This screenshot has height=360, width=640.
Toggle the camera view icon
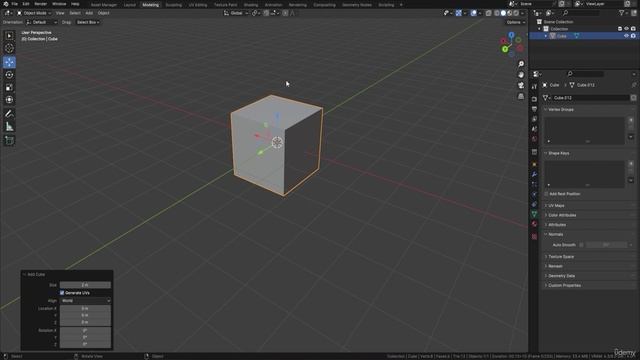point(521,85)
